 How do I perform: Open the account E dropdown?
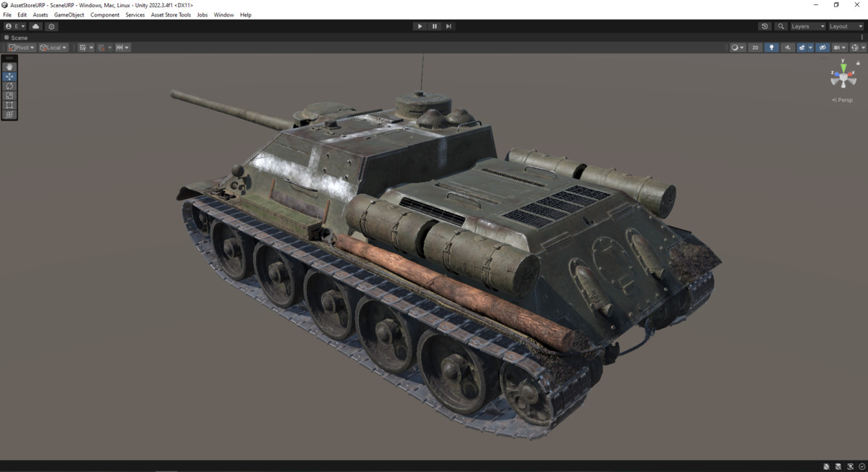click(x=15, y=26)
